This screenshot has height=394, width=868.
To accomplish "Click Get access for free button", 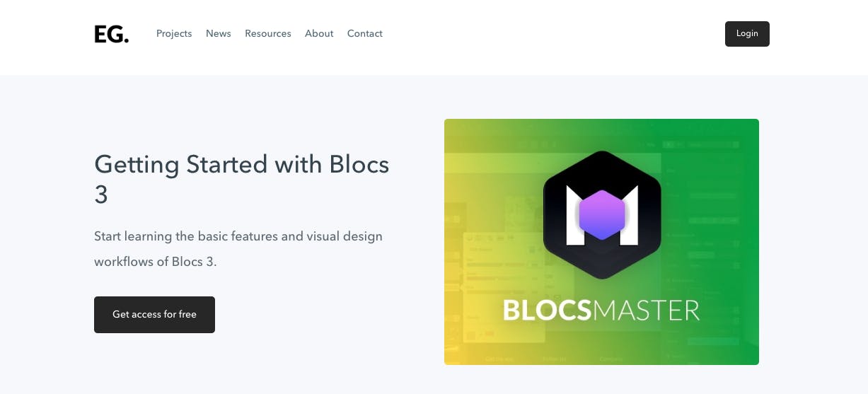I will (154, 315).
